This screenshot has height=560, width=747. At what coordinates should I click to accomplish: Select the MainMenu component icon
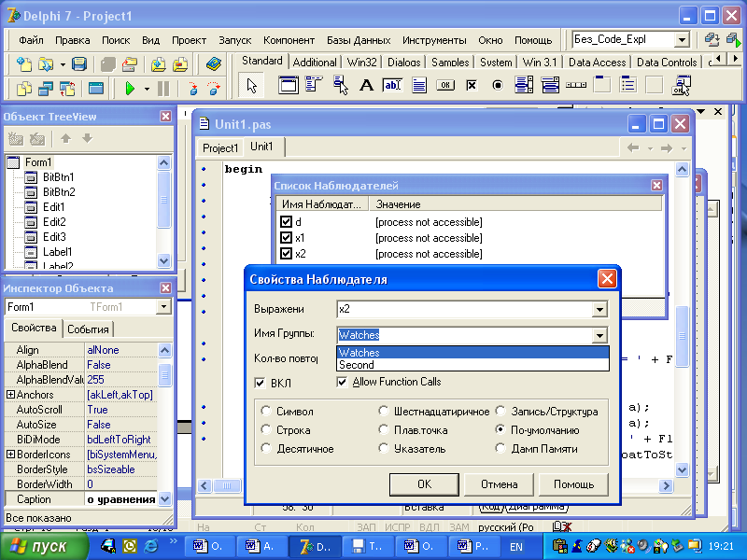coord(314,86)
